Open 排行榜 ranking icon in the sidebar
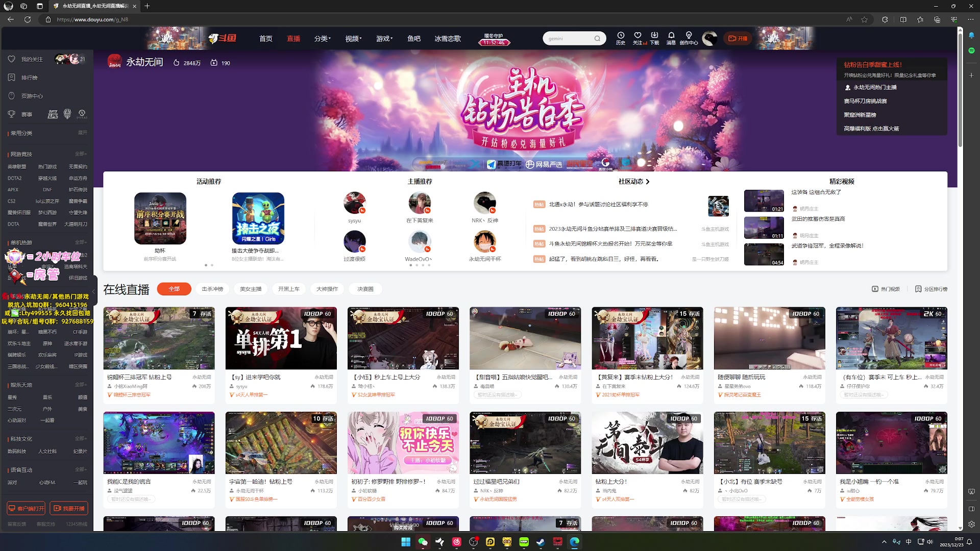Viewport: 980px width, 551px height. (12, 78)
